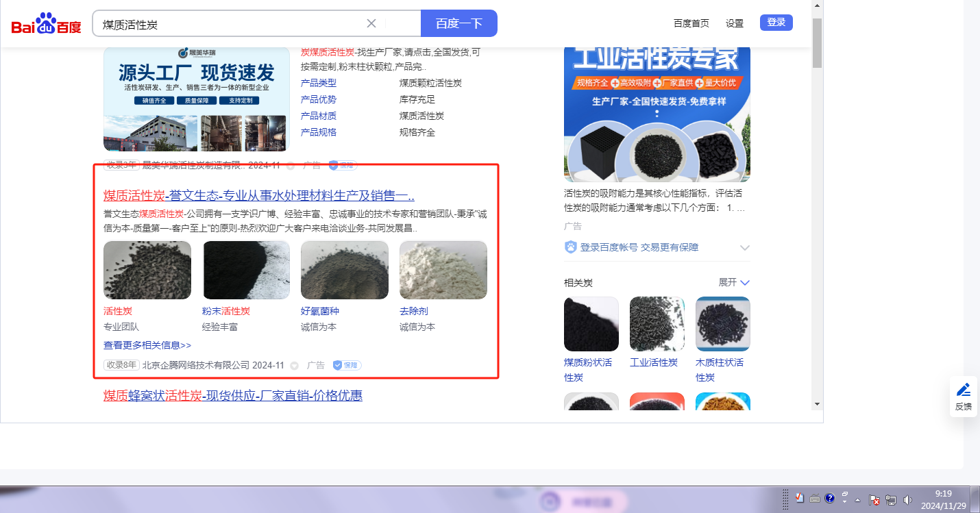Click the Baidu logo
This screenshot has height=513, width=980.
[x=46, y=23]
